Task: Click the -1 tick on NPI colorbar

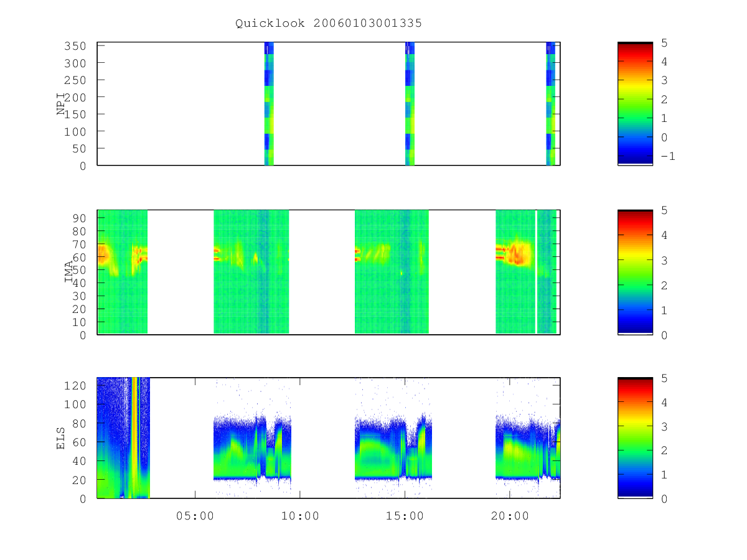Action: point(667,156)
